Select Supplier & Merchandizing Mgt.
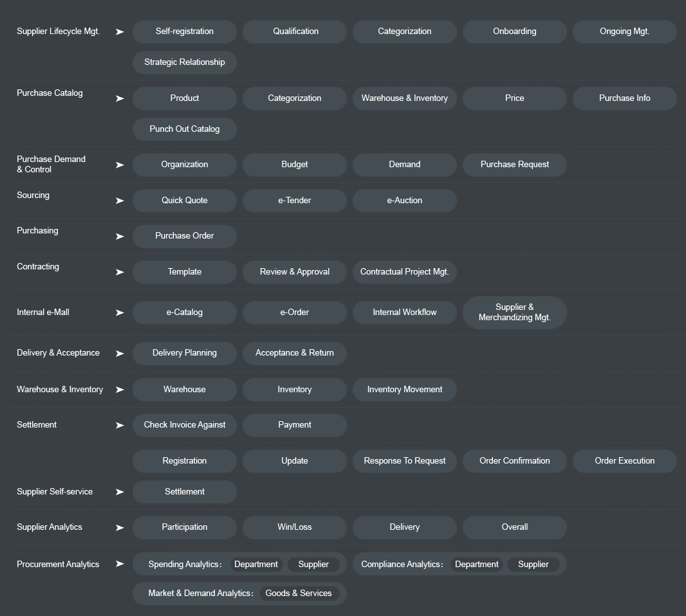Screen dimensions: 686x616 coord(515,313)
